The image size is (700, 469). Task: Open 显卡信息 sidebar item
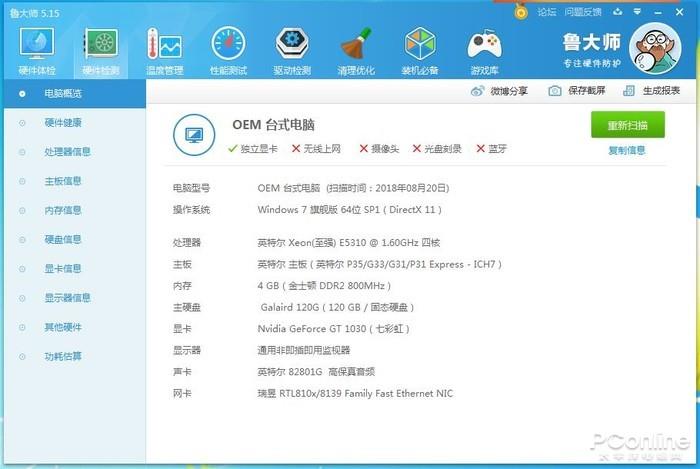tap(63, 268)
